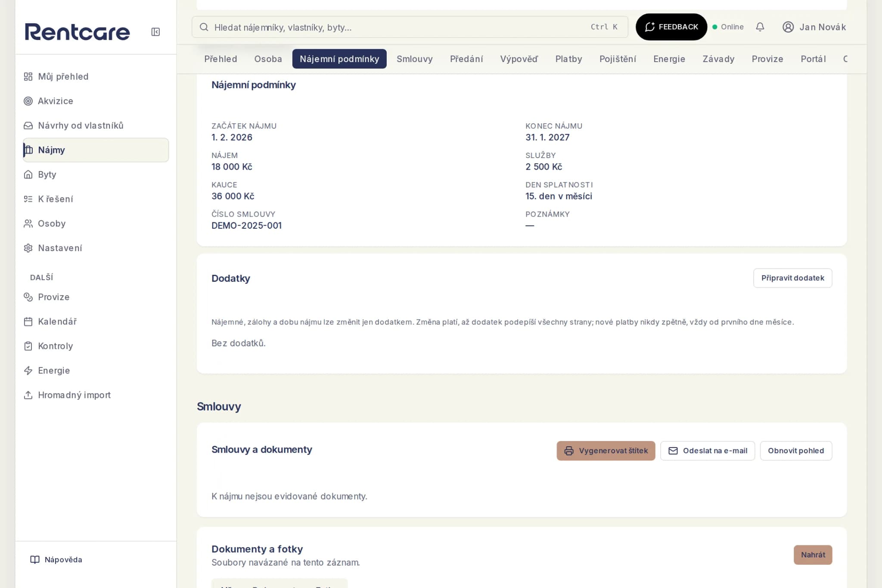
Task: Click the Můj přehled dashboard icon
Action: 28,77
